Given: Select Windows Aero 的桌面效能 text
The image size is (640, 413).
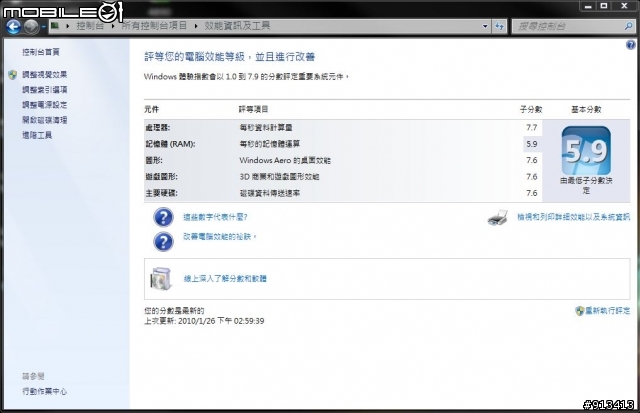Looking at the screenshot, I should tap(285, 160).
